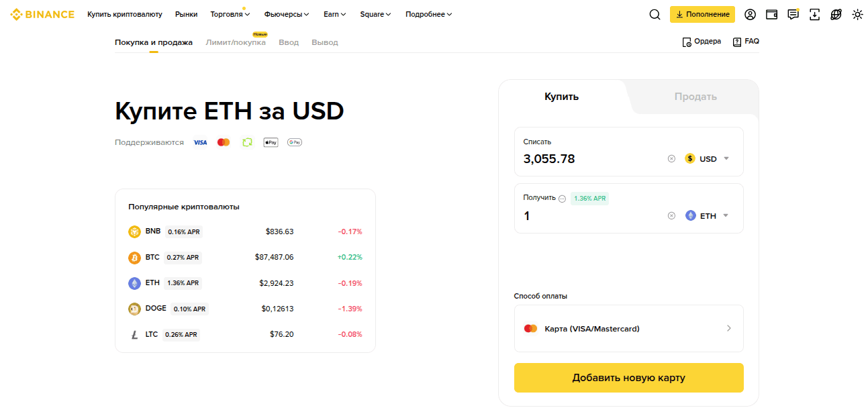
Task: Click the Списать amount field 3,055.78
Action: click(591, 159)
